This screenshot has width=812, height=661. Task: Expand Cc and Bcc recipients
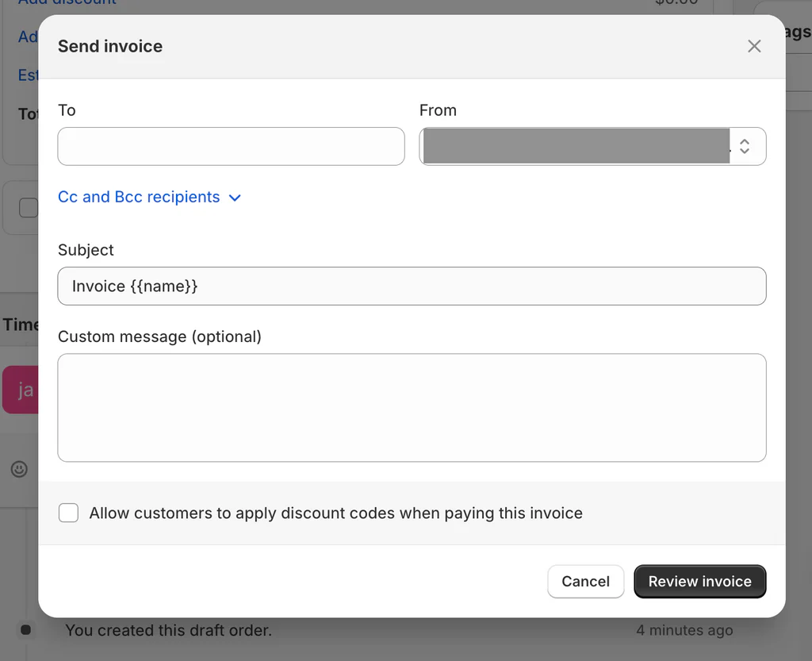pos(149,197)
